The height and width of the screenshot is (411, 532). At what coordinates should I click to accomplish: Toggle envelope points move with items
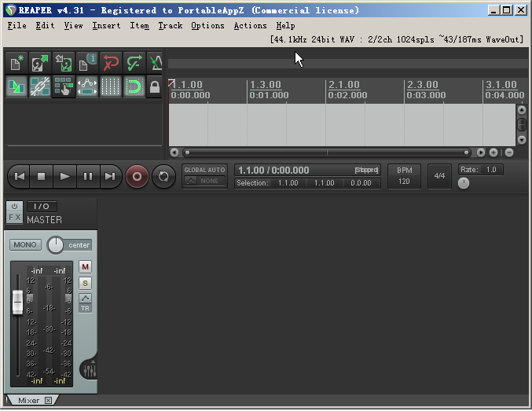87,87
